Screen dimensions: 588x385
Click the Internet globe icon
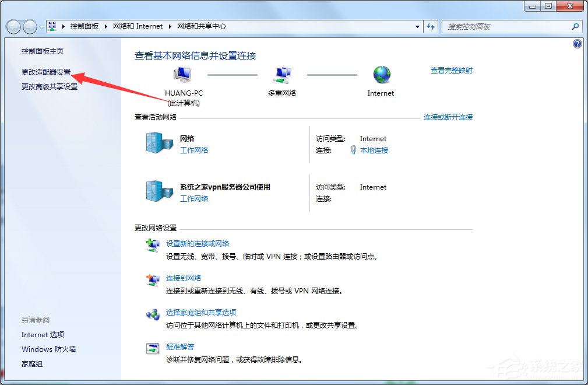[x=381, y=74]
